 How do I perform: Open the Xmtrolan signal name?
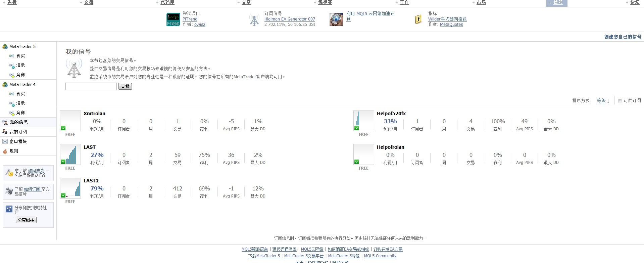point(94,114)
